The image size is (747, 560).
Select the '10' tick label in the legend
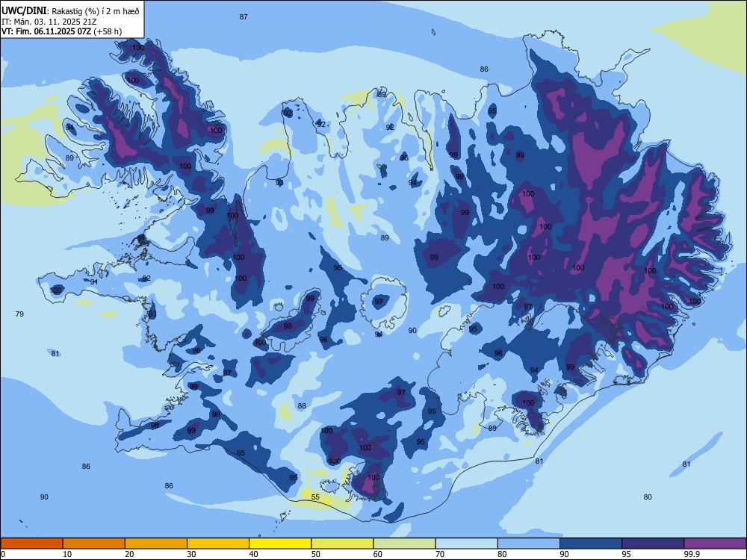(x=67, y=554)
